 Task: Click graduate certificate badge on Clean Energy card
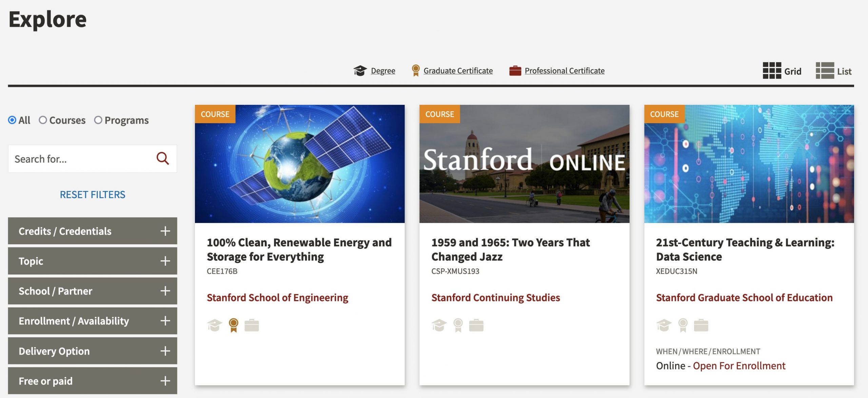[234, 325]
